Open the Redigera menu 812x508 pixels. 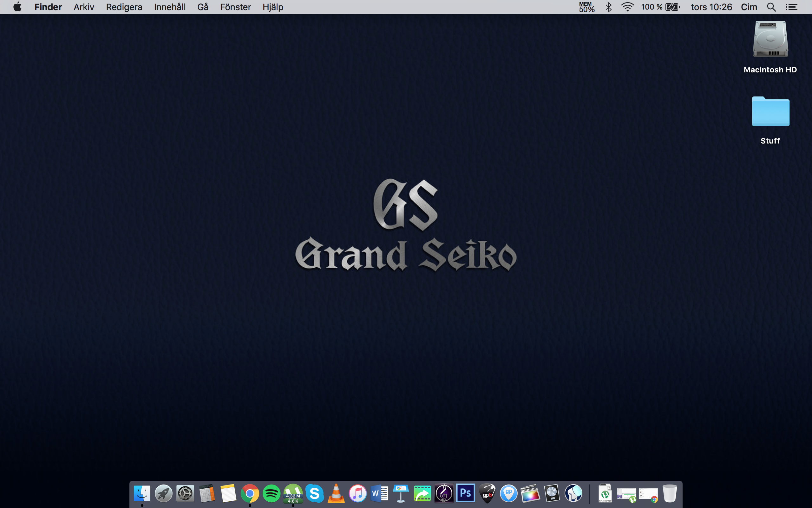click(x=124, y=7)
